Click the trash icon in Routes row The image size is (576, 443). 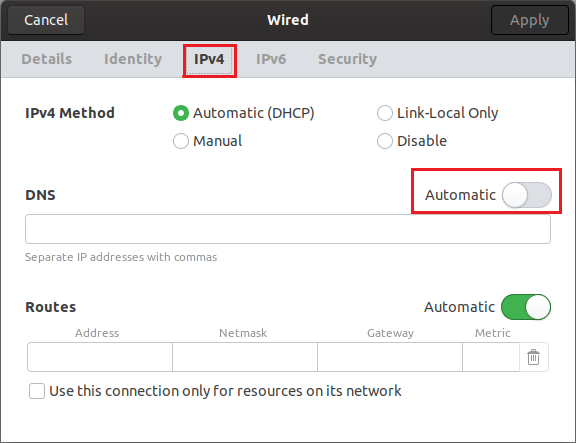click(x=533, y=357)
